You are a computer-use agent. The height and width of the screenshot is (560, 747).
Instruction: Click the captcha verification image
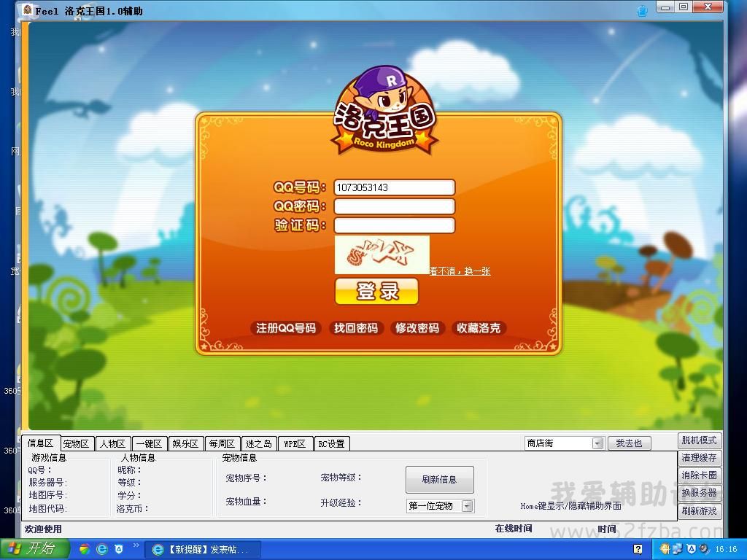[382, 254]
